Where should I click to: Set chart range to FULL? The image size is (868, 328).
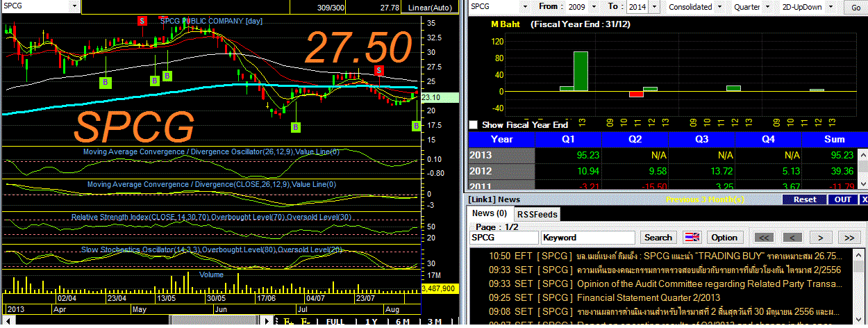(x=335, y=322)
